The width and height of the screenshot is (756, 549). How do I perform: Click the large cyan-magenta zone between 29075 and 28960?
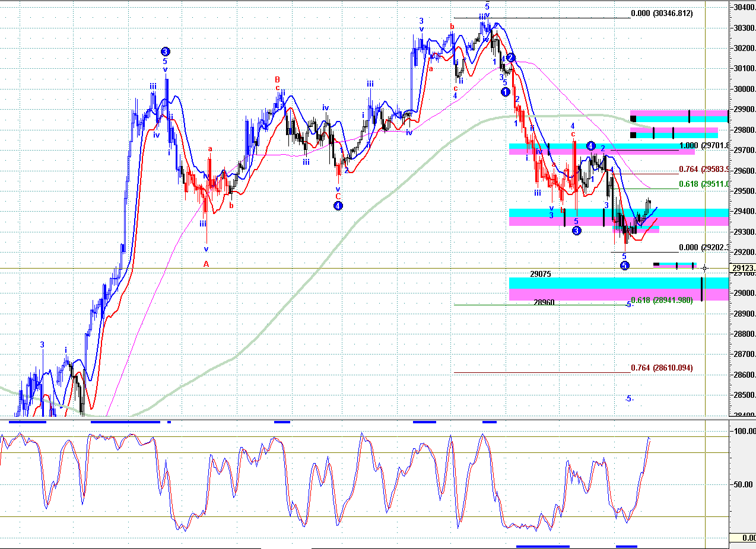[618, 289]
